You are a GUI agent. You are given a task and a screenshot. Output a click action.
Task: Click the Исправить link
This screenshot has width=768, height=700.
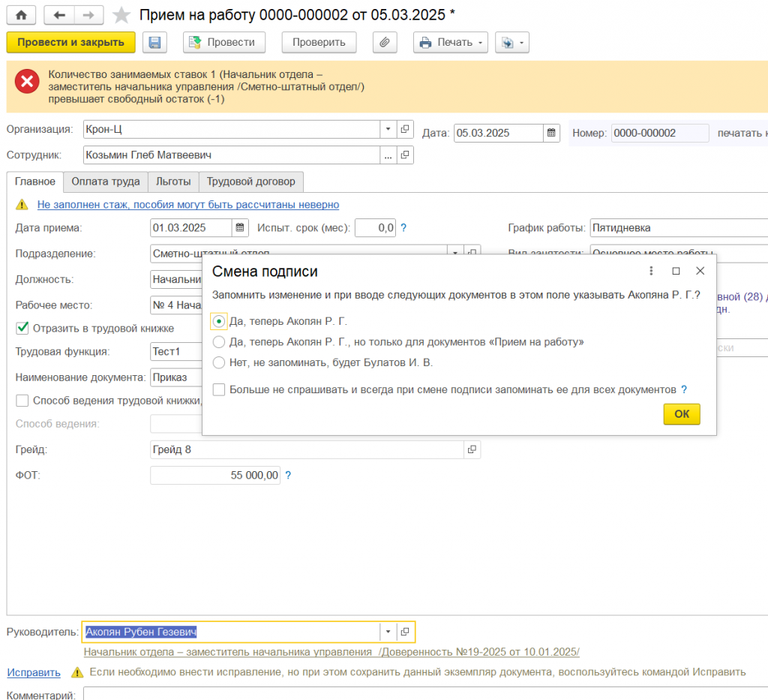click(34, 672)
